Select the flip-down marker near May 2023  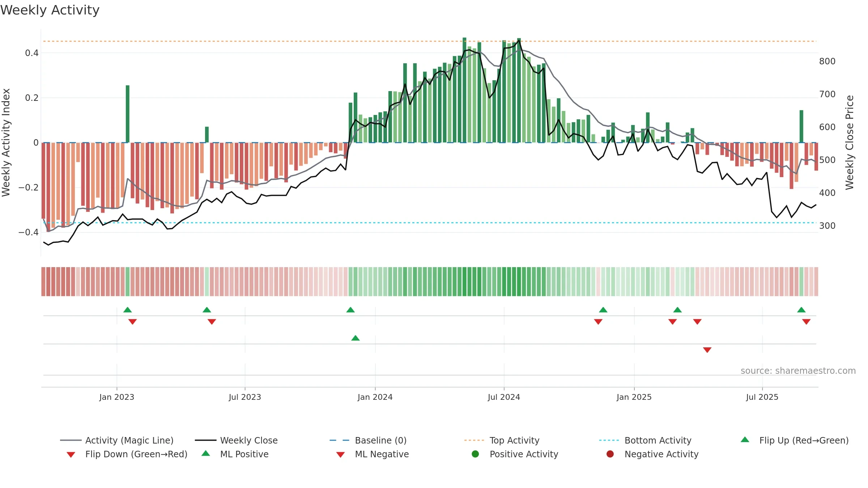212,322
